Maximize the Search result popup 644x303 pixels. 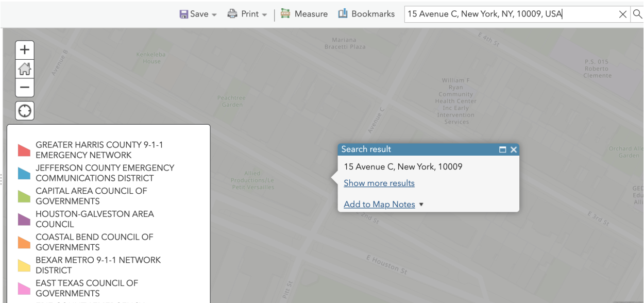pyautogui.click(x=502, y=149)
